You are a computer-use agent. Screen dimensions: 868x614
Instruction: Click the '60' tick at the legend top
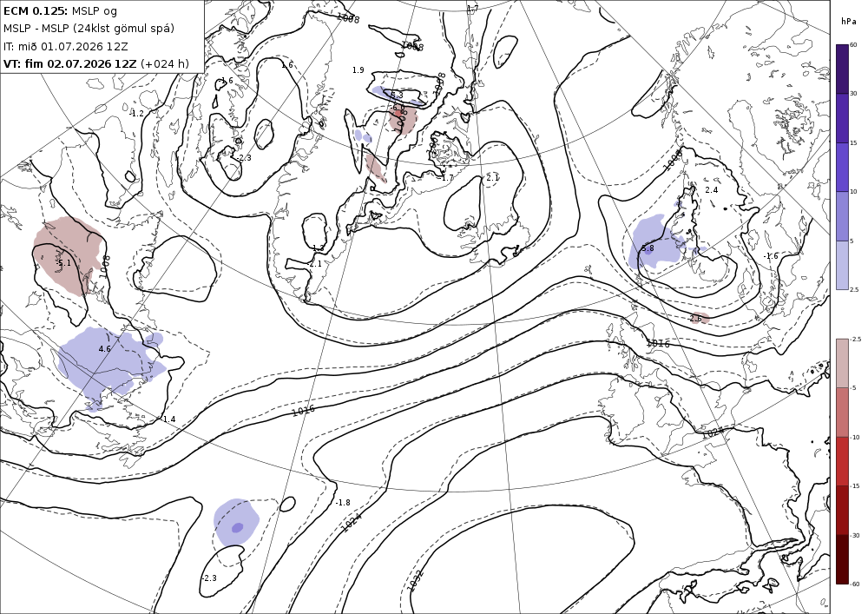[853, 45]
